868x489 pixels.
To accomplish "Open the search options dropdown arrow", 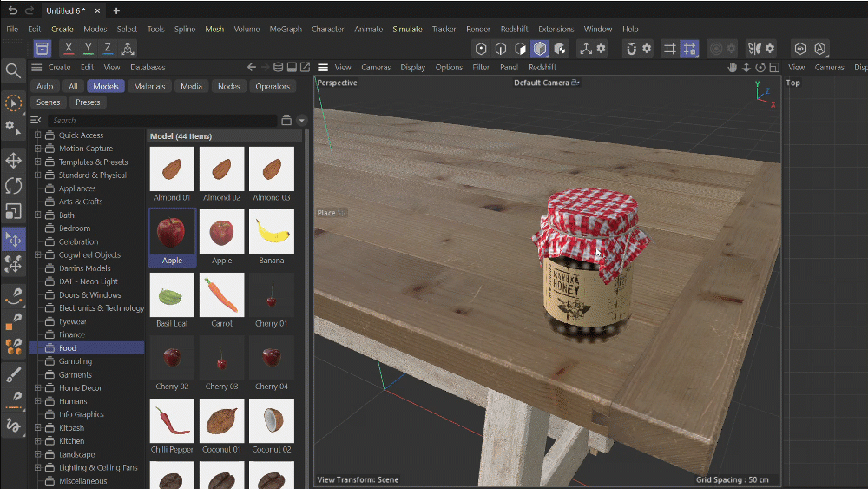I will (302, 120).
